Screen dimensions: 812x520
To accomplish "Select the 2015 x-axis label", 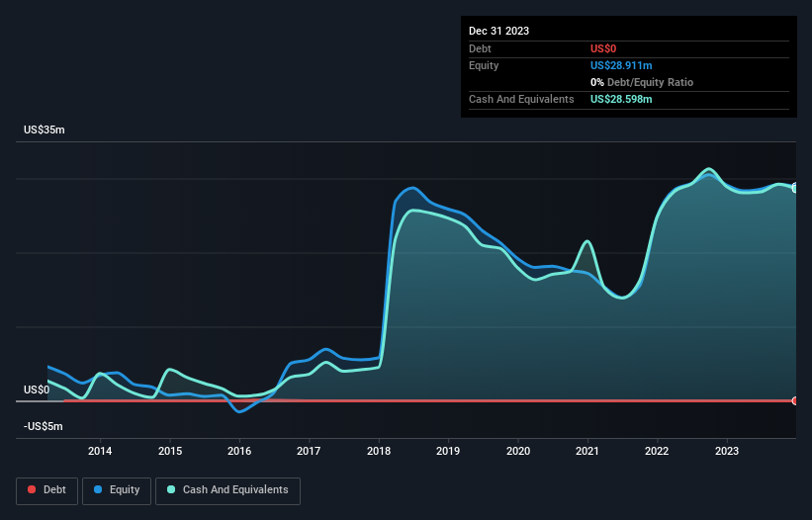I will pos(170,451).
